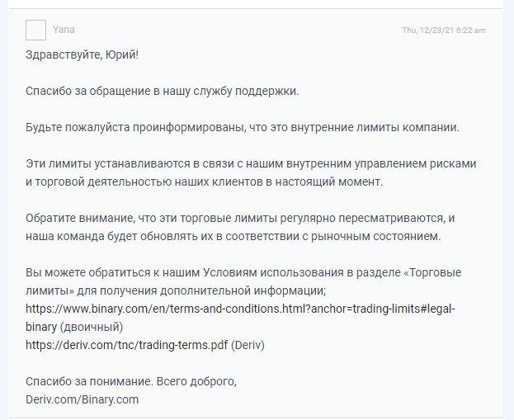Screen dimensions: 514x420
Task: Click the Deriv.com/Binary.com signature text
Action: [x=82, y=399]
